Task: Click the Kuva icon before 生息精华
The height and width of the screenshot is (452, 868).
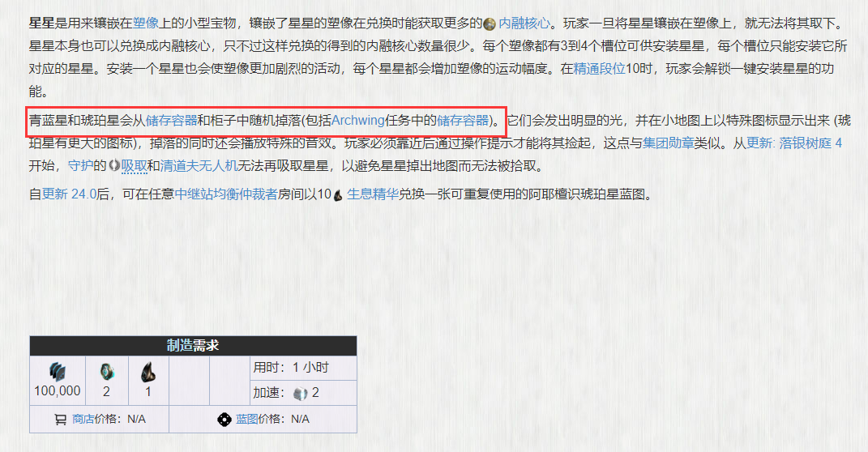Action: pyautogui.click(x=338, y=194)
